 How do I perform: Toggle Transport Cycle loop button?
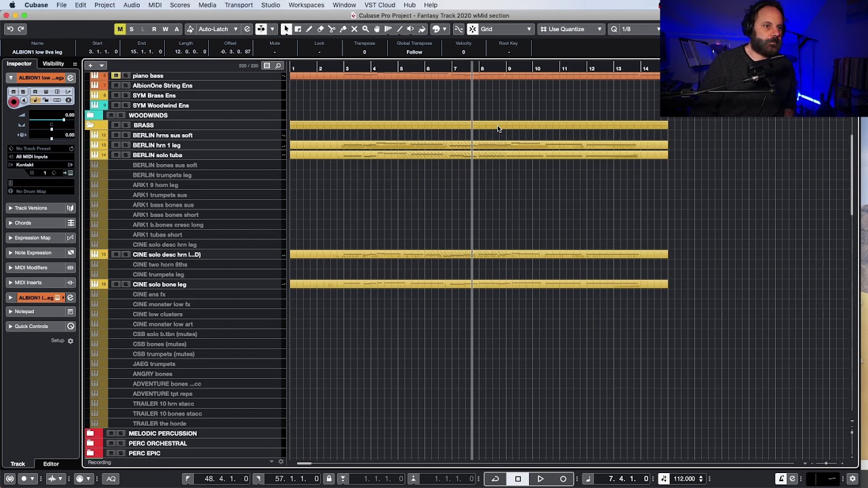pyautogui.click(x=496, y=479)
